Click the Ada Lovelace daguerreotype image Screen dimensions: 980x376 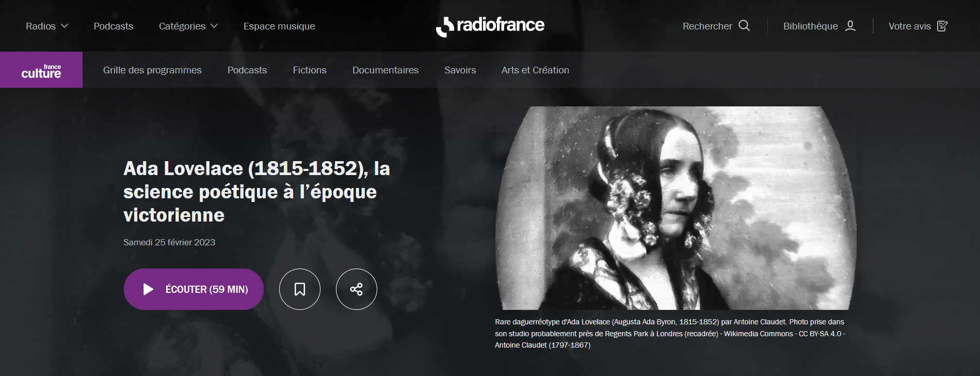(676, 208)
